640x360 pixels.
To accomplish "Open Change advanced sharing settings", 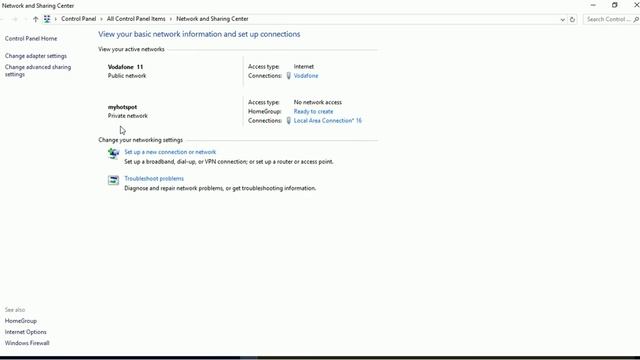I will click(x=38, y=71).
